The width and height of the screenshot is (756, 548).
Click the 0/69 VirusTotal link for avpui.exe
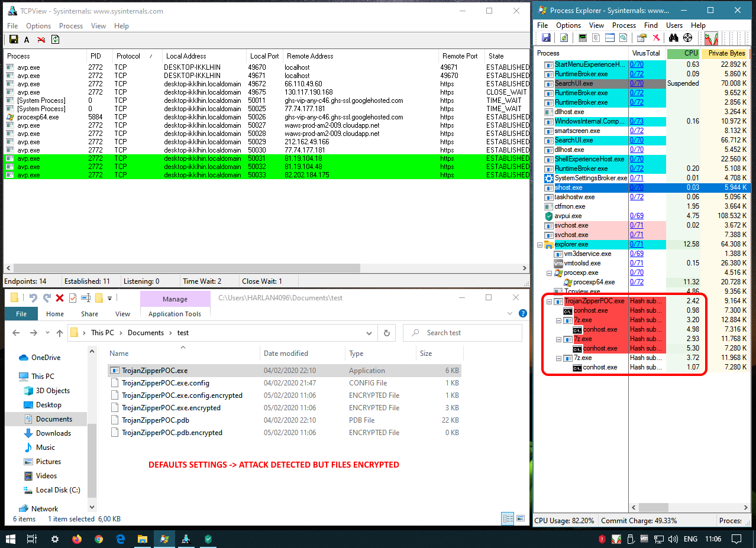click(637, 216)
